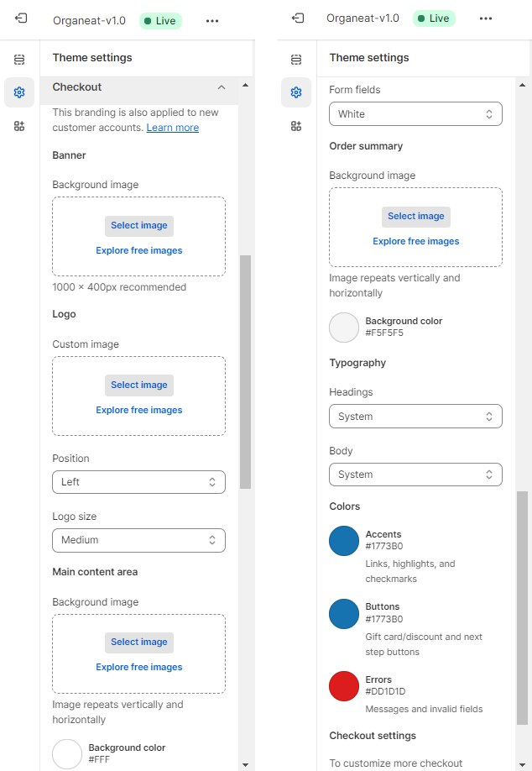The width and height of the screenshot is (532, 771).
Task: Select image for Logo custom image
Action: (139, 385)
